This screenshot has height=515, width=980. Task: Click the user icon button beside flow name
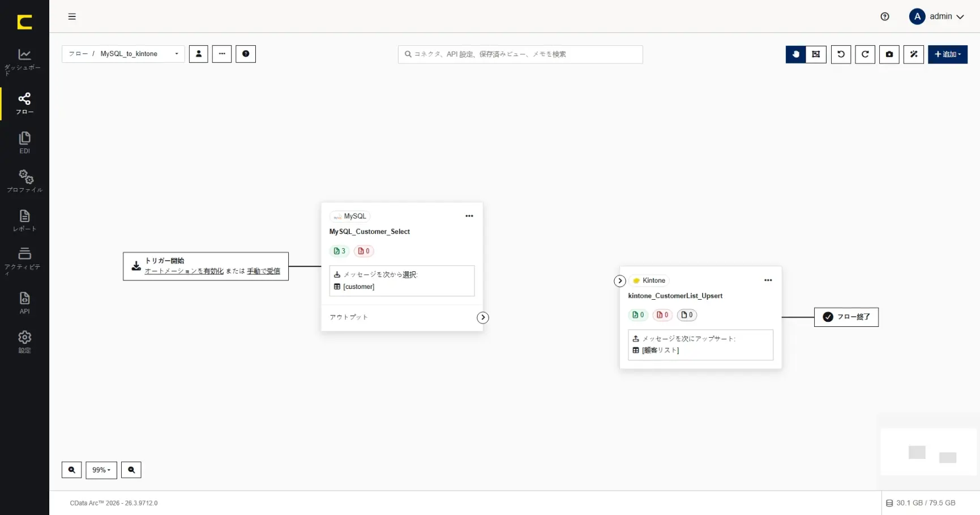(199, 54)
